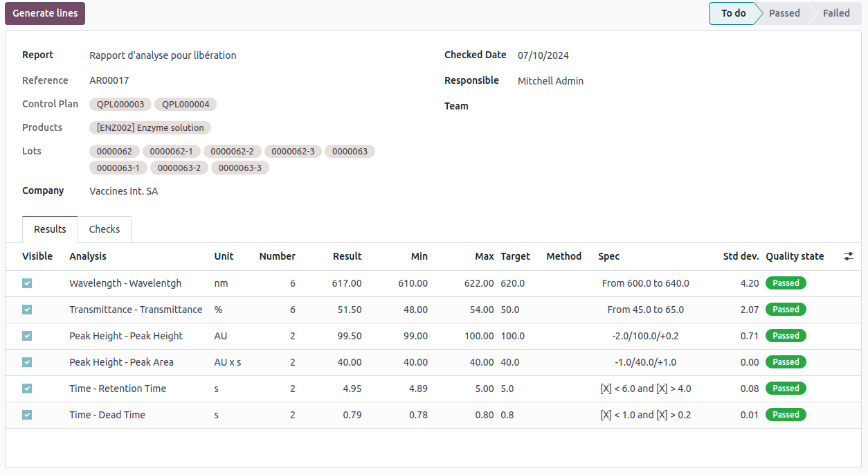Click the Generate lines button
The width and height of the screenshot is (868, 473).
point(45,13)
